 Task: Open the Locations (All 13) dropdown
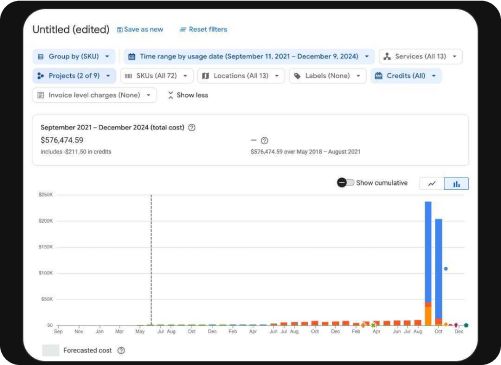point(241,76)
